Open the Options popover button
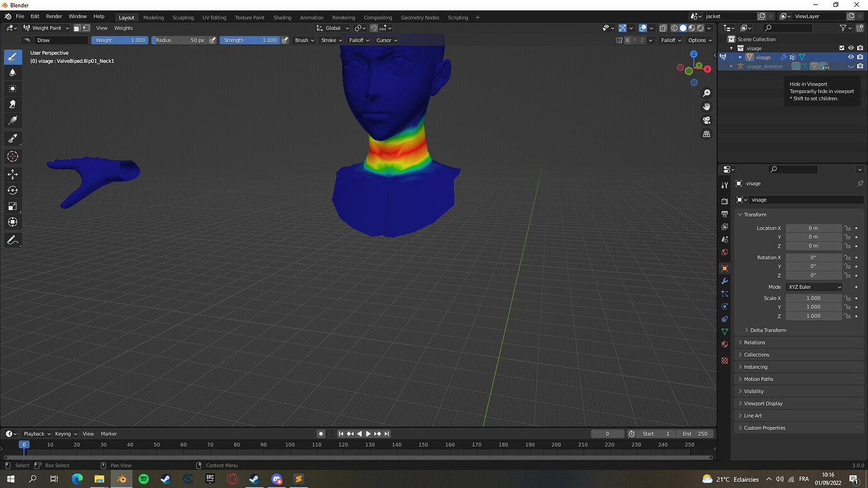The width and height of the screenshot is (868, 488). 699,40
